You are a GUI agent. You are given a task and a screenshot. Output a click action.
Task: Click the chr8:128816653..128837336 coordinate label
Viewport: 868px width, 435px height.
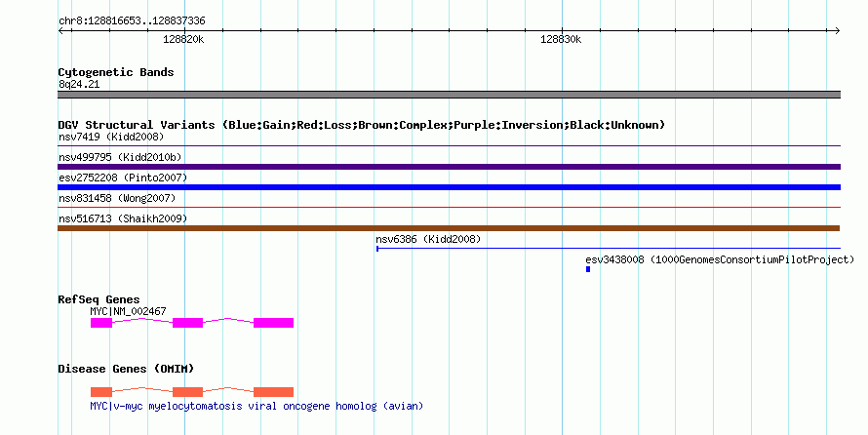pyautogui.click(x=132, y=21)
